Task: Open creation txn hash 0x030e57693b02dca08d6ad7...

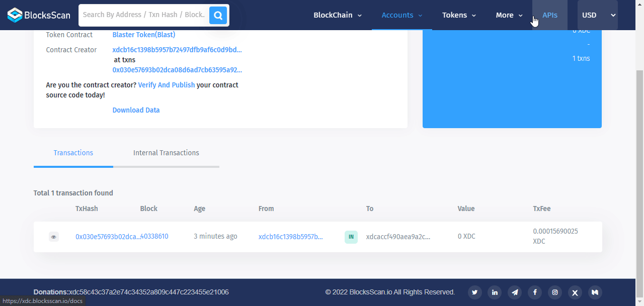Action: click(x=177, y=70)
